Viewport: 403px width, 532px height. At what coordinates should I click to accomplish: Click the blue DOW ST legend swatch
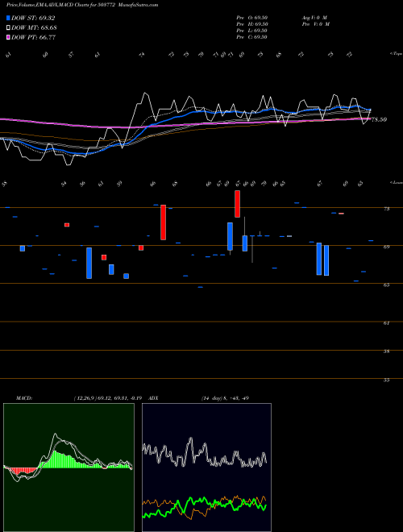click(x=8, y=18)
